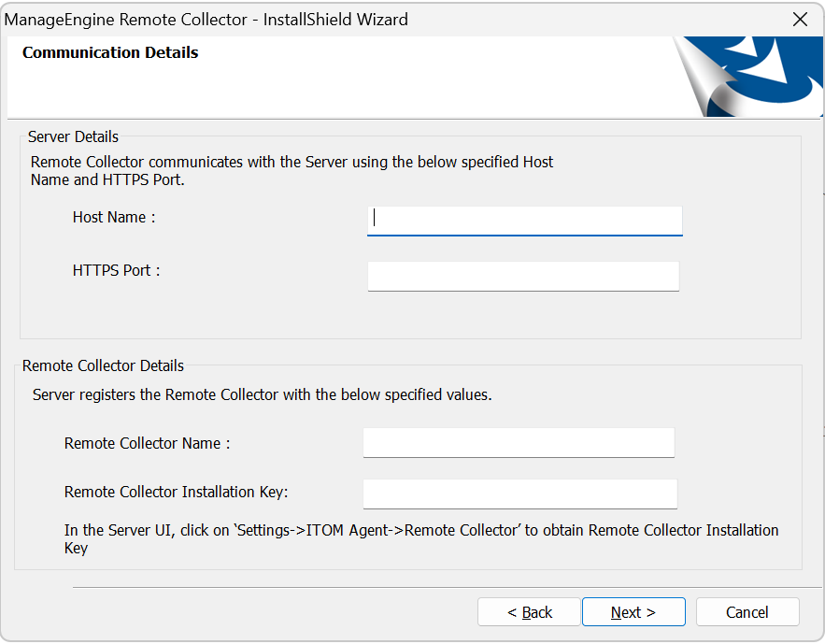Cancel the InstallShield Wizard
The width and height of the screenshot is (825, 644).
click(747, 612)
